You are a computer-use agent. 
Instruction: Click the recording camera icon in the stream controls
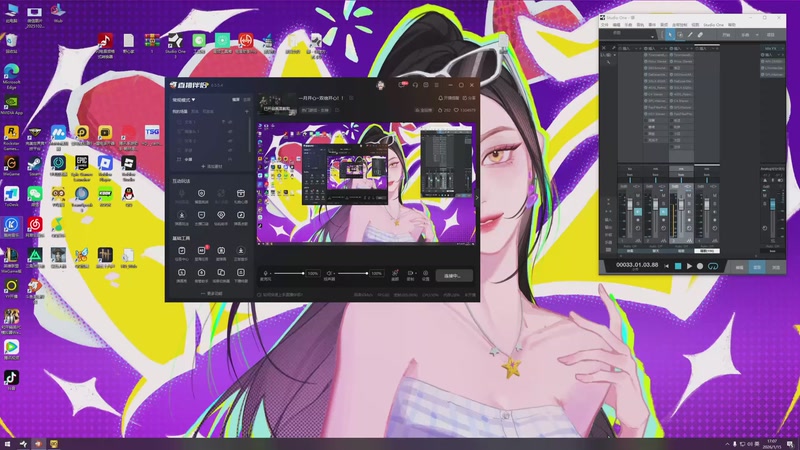[410, 273]
